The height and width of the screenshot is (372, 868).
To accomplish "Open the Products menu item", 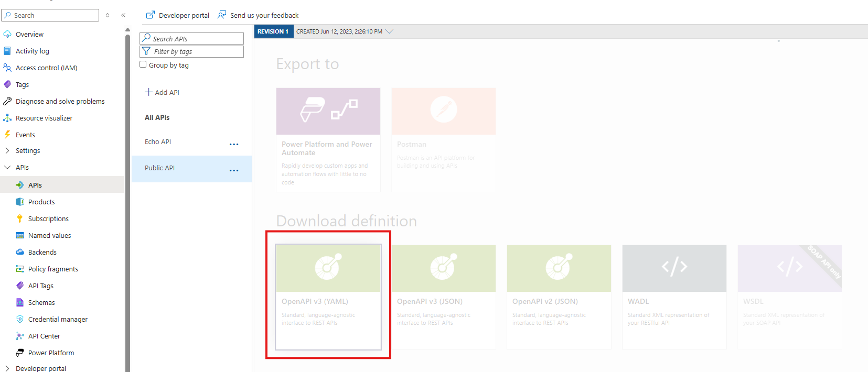I will [41, 202].
